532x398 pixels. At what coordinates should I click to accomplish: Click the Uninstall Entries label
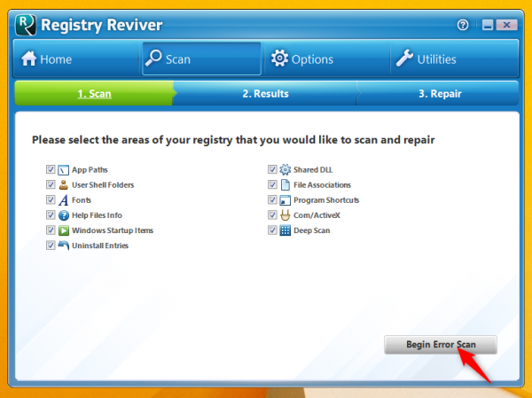point(100,246)
